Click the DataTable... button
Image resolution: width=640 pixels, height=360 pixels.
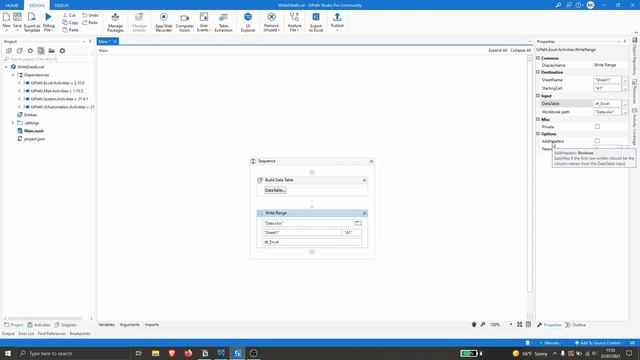pos(275,190)
